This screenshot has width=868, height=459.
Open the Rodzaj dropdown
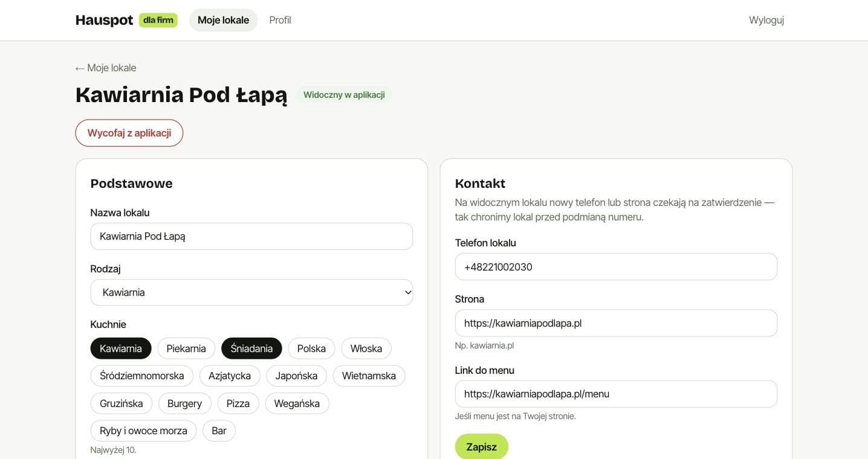click(x=251, y=292)
